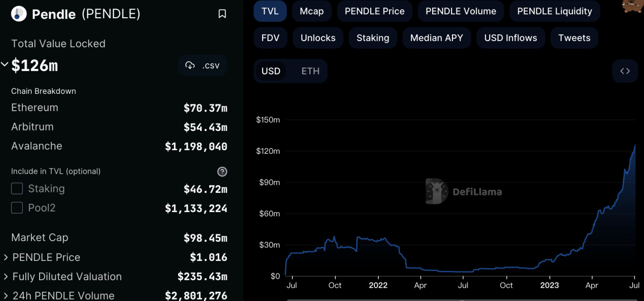
Task: Open the help tooltip next to Include in TVL
Action: (x=222, y=172)
